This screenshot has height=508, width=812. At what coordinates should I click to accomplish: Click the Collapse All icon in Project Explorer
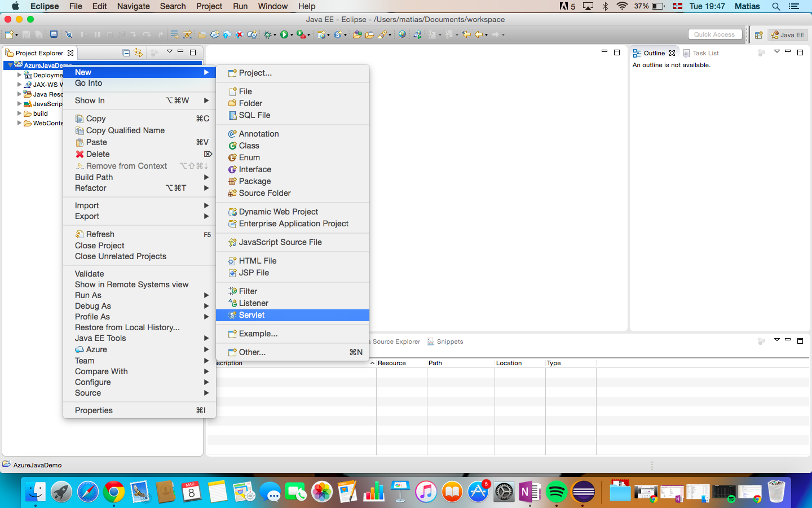coord(126,52)
